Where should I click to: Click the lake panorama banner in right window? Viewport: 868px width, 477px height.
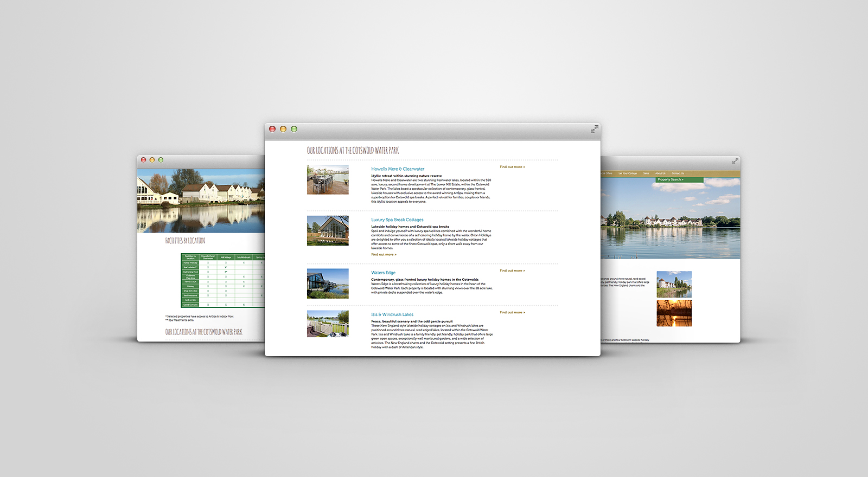(670, 218)
